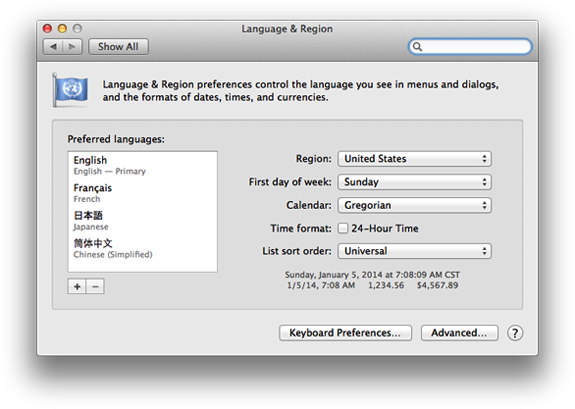Open Keyboard Preferences
575x409 pixels.
pos(345,333)
